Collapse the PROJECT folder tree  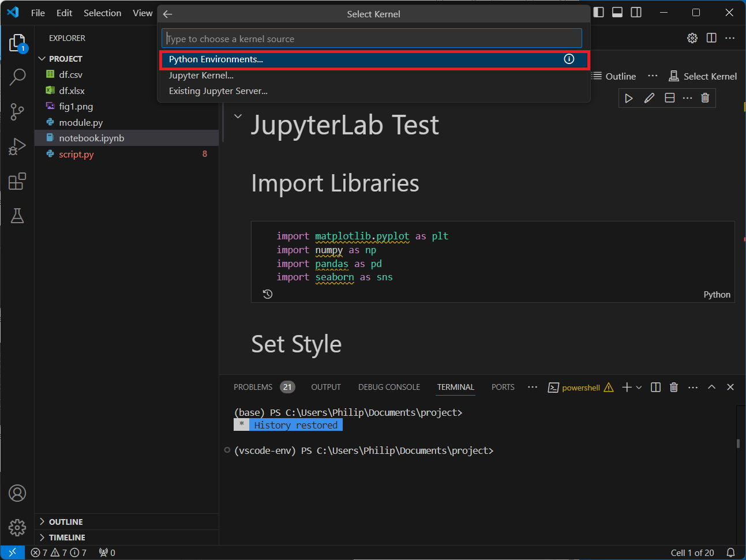coord(42,59)
